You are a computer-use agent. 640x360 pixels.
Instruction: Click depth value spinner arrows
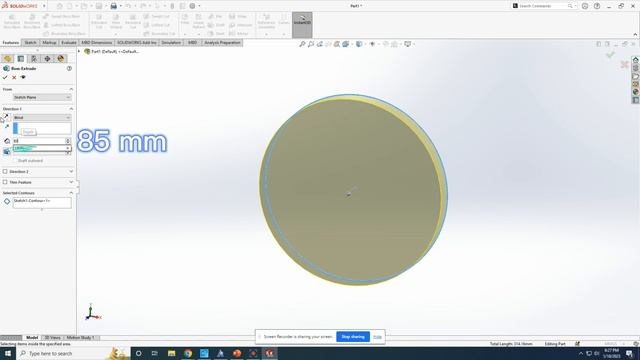(68, 141)
